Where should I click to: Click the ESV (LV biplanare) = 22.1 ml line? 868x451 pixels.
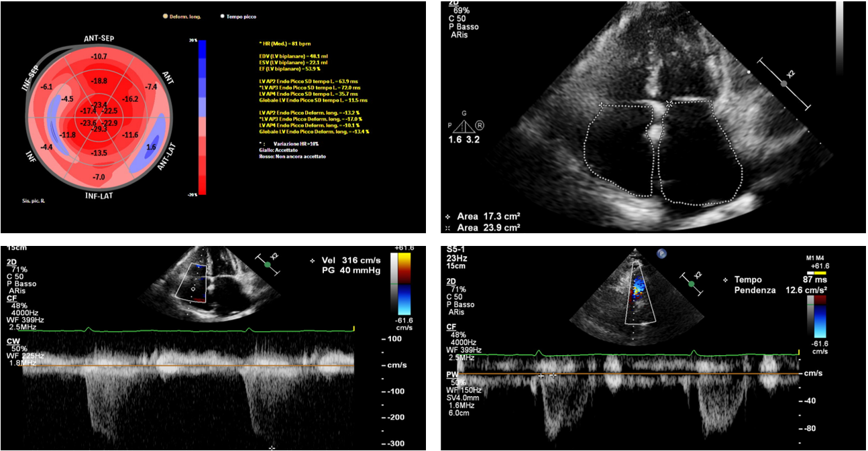tap(292, 62)
